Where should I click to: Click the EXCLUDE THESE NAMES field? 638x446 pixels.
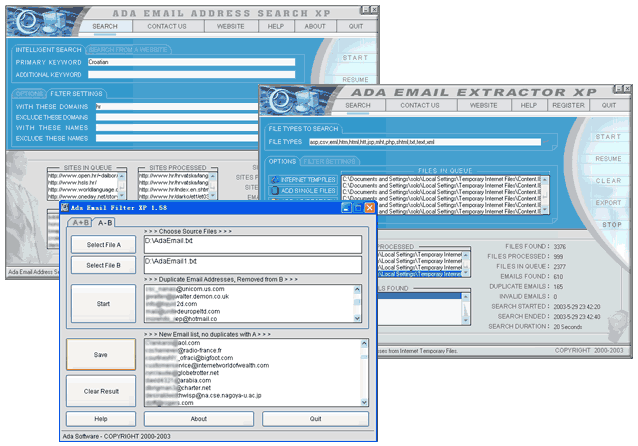coord(177,138)
